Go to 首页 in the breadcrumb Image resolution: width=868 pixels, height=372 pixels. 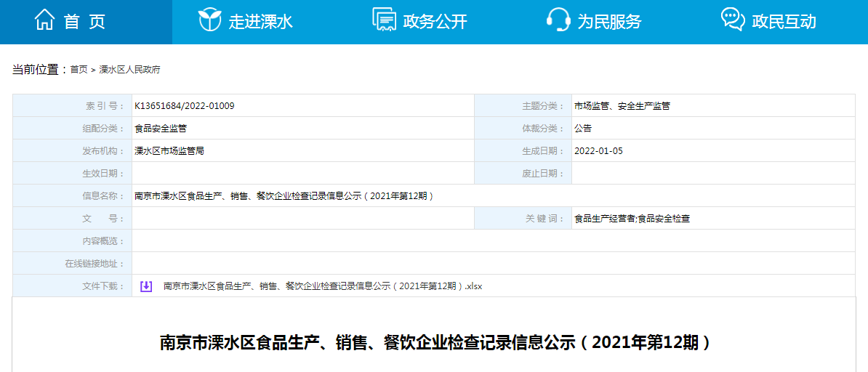point(79,70)
